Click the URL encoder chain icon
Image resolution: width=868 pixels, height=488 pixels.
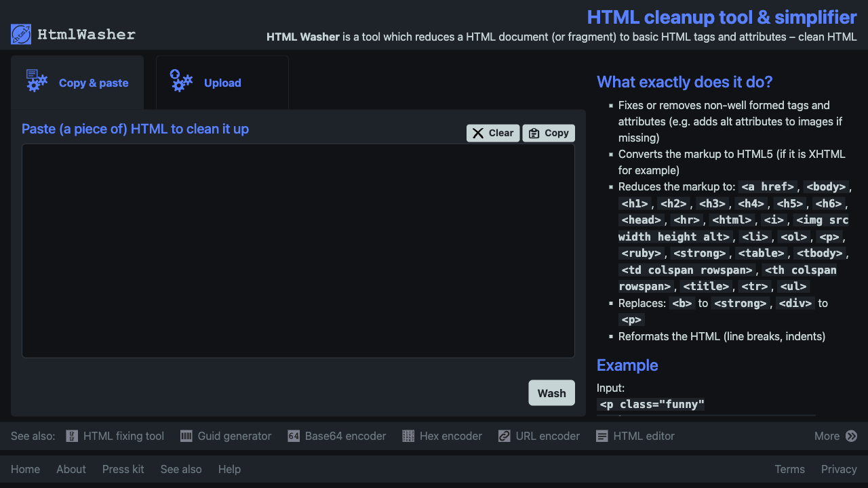pyautogui.click(x=504, y=436)
